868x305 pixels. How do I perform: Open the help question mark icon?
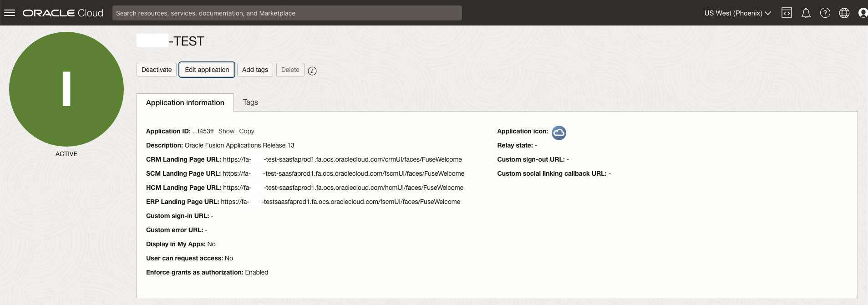click(825, 13)
